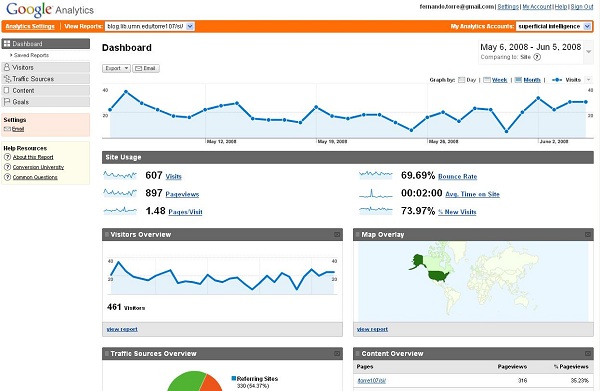The image size is (600, 391).
Task: Click the Traffic Sources icon in sidebar
Action: click(x=7, y=79)
